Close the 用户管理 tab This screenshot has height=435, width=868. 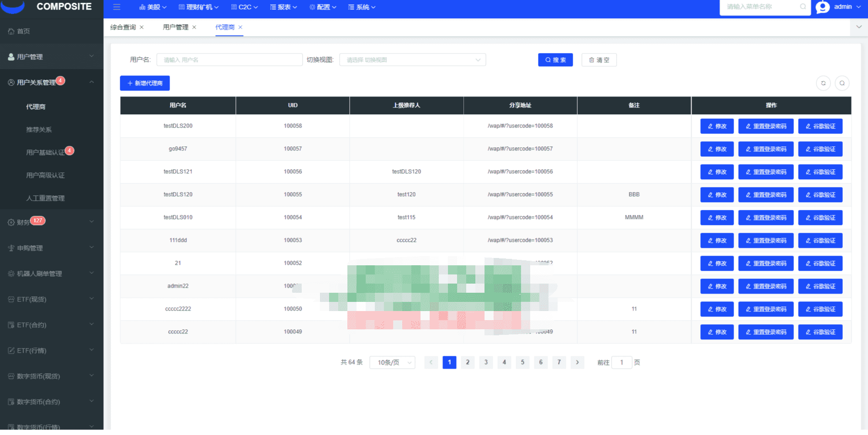194,27
